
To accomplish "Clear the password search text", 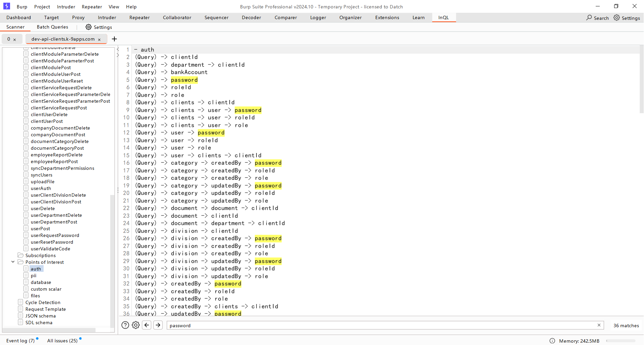I will click(x=599, y=325).
